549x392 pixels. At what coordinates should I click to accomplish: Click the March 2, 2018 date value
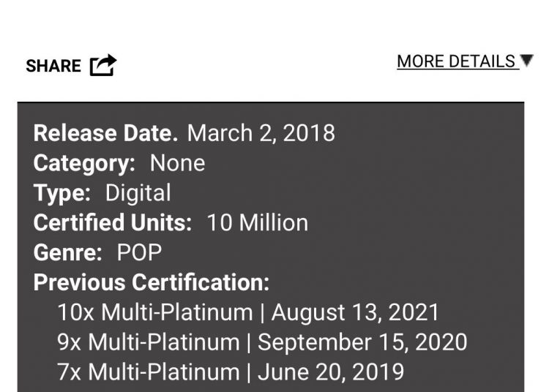point(261,133)
